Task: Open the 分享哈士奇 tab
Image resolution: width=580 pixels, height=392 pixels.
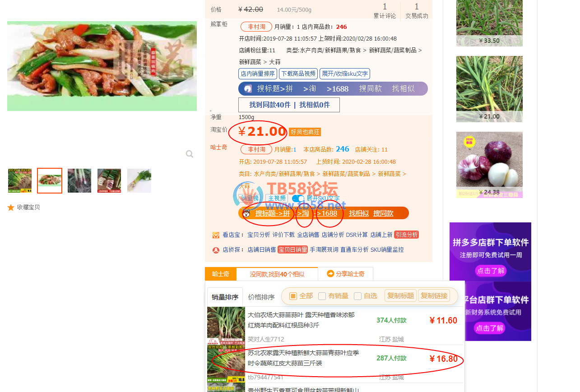Action: pyautogui.click(x=346, y=274)
